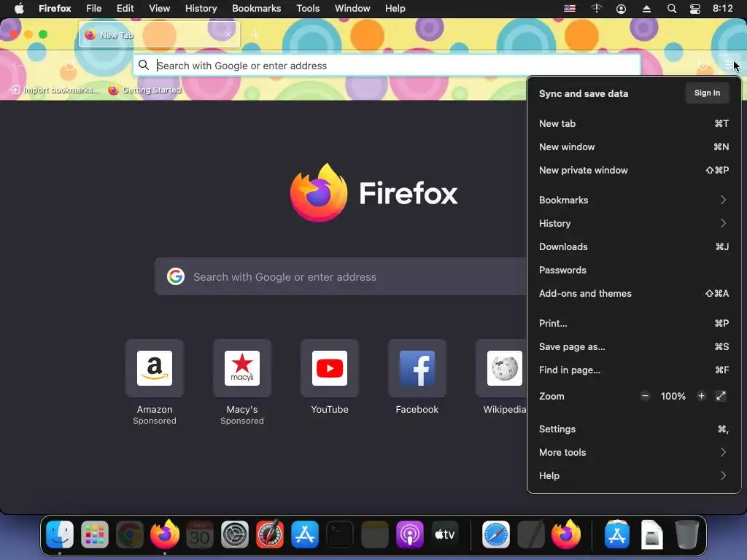The height and width of the screenshot is (560, 747).
Task: Open the Macy's sponsored shortcut tile
Action: (x=242, y=368)
